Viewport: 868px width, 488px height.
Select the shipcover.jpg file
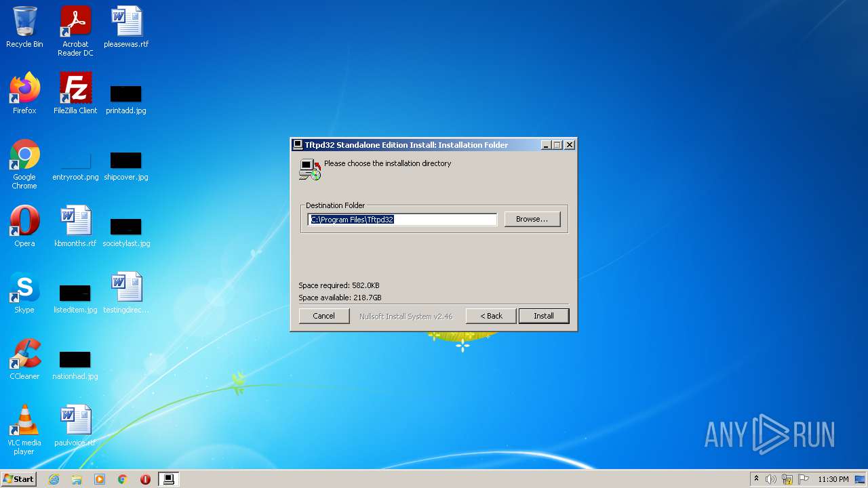126,166
